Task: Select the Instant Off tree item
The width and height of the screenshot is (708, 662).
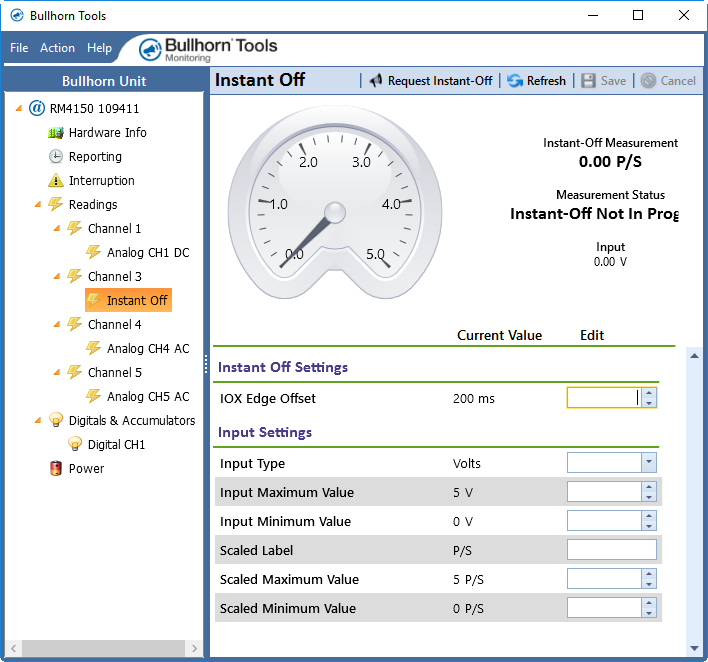Action: [x=129, y=300]
